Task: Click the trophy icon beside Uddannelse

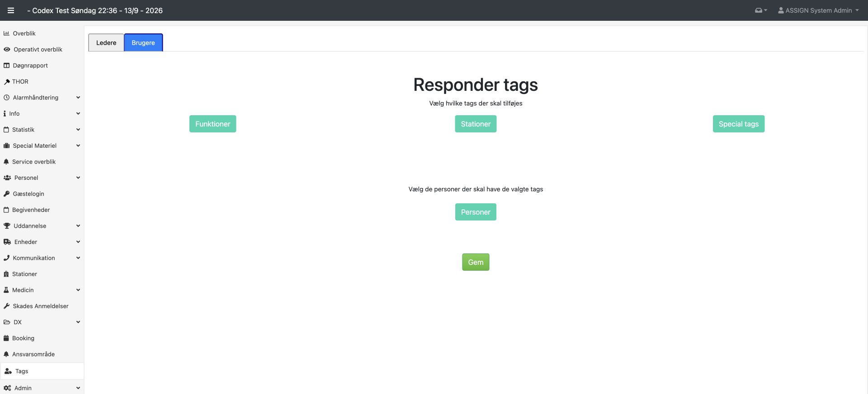Action: pyautogui.click(x=7, y=226)
